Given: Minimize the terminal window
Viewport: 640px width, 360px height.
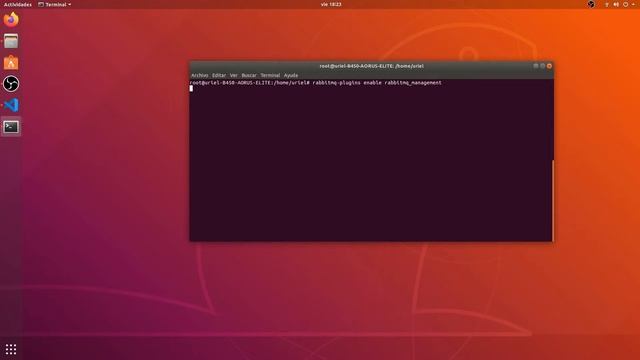Looking at the screenshot, I should [536, 66].
